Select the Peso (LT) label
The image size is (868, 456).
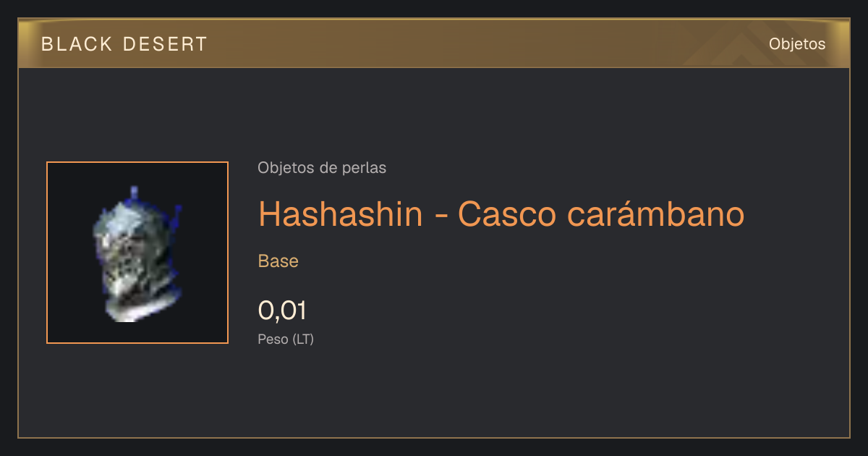click(x=286, y=339)
